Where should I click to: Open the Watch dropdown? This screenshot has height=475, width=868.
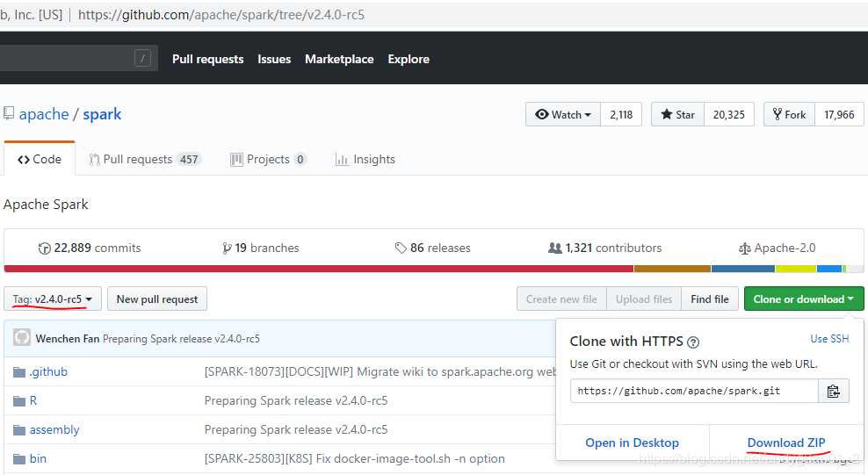click(x=563, y=114)
